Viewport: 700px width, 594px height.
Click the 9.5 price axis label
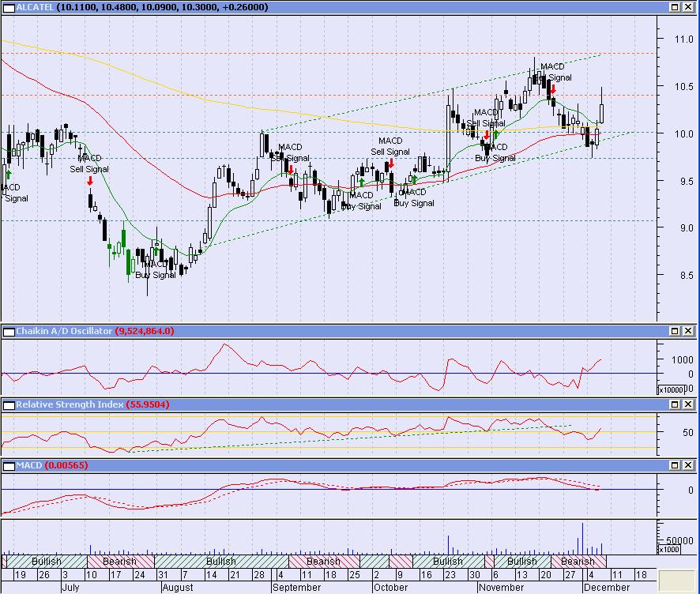pyautogui.click(x=686, y=181)
